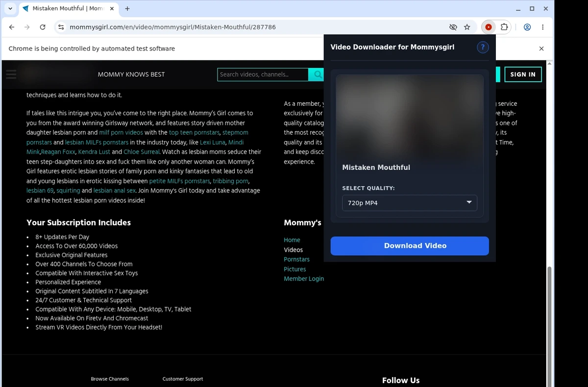View site information icon in address bar
Screen dimensions: 588x387
61,27
